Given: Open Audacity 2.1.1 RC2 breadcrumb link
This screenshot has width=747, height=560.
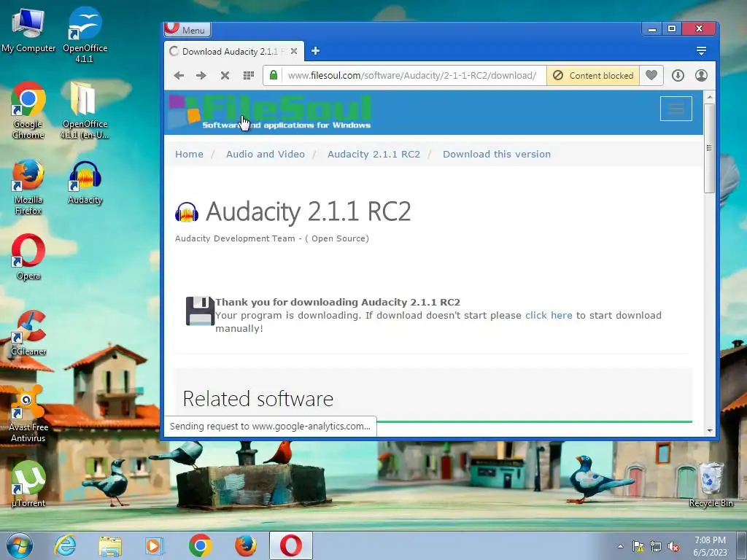Looking at the screenshot, I should (374, 155).
